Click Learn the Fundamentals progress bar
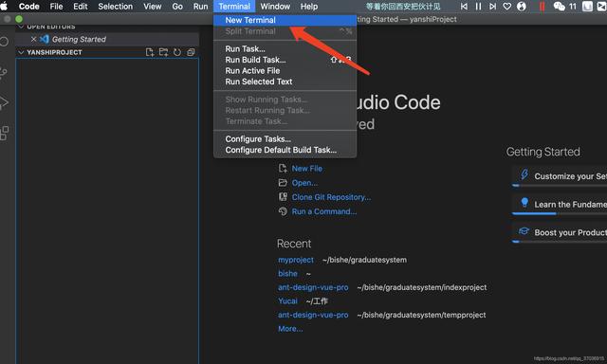 tap(560, 213)
